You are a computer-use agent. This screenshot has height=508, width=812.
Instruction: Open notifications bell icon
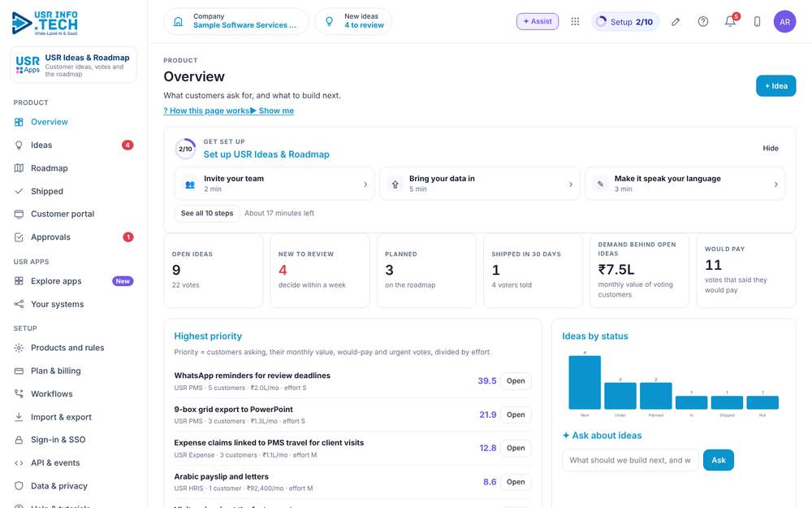coord(730,21)
